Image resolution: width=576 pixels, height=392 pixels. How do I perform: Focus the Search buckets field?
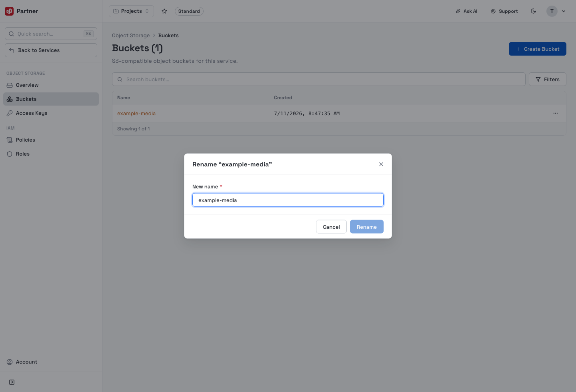(318, 79)
